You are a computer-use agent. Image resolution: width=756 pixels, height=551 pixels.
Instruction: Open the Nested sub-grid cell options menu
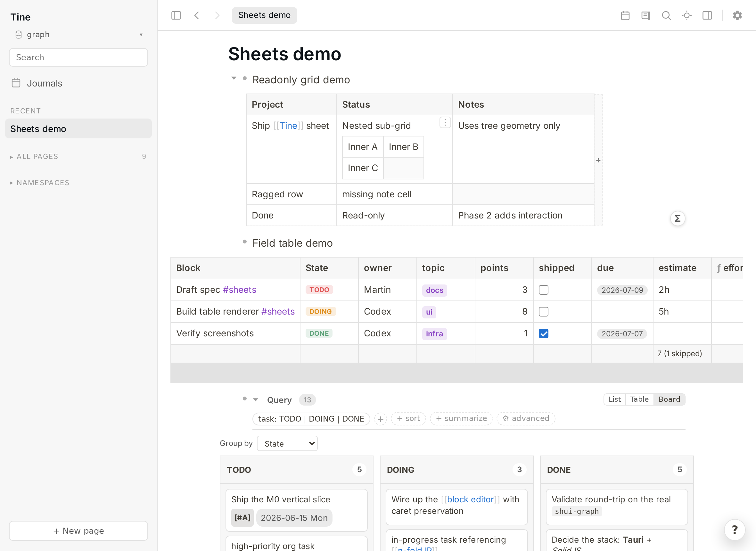(x=445, y=122)
